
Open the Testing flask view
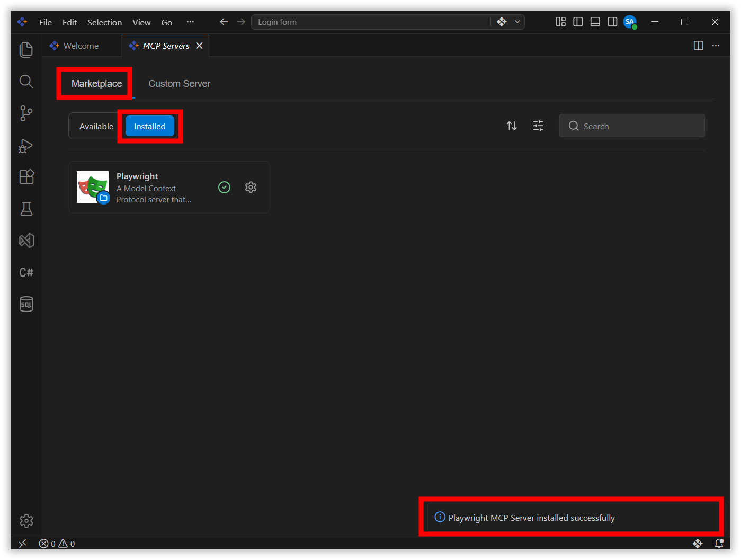click(26, 209)
